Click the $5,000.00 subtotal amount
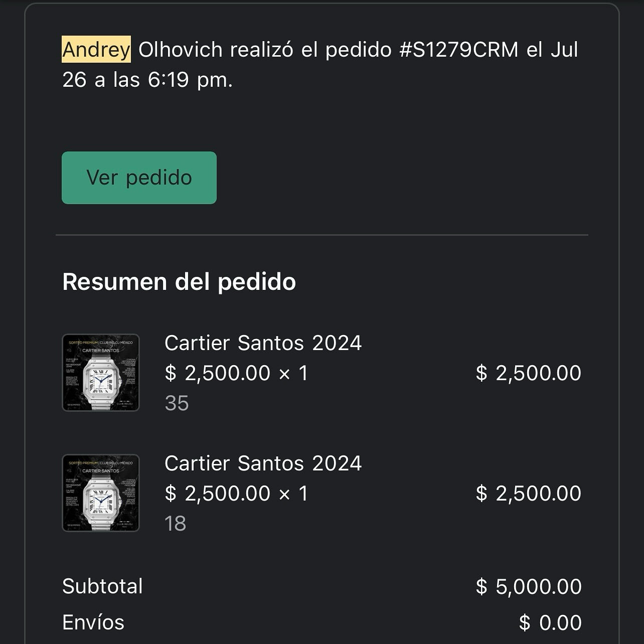Screen dimensions: 644x644 (528, 587)
